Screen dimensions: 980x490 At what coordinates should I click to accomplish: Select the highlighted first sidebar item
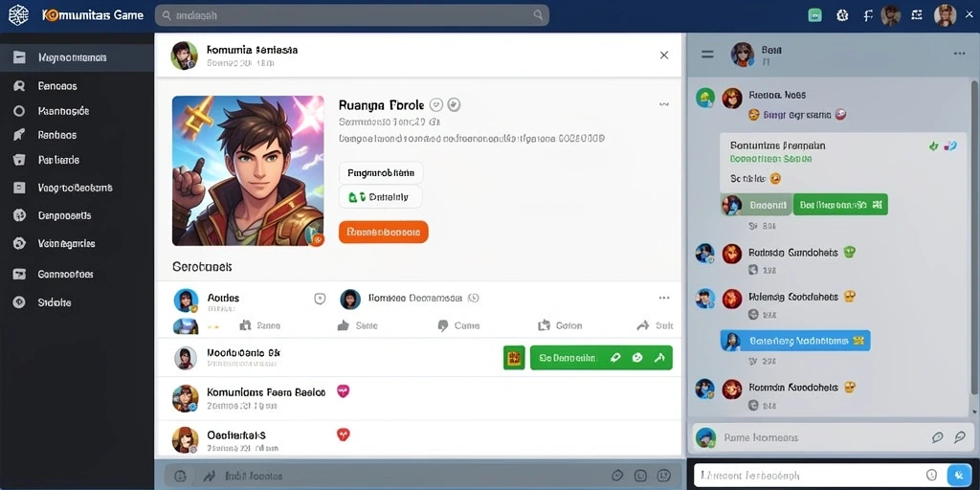(77, 57)
